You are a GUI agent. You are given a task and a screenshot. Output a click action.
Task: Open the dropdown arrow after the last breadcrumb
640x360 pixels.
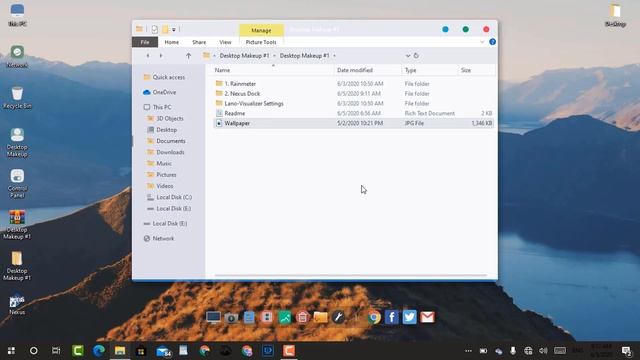tap(334, 56)
